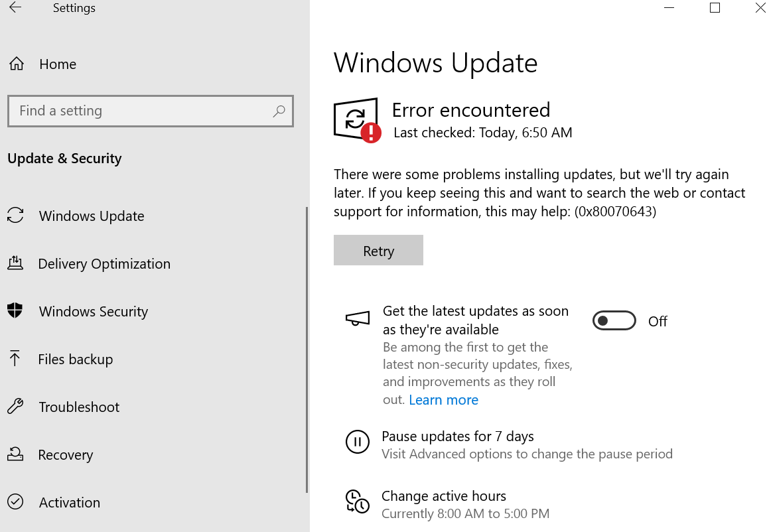Click the update error status icon

point(357,120)
